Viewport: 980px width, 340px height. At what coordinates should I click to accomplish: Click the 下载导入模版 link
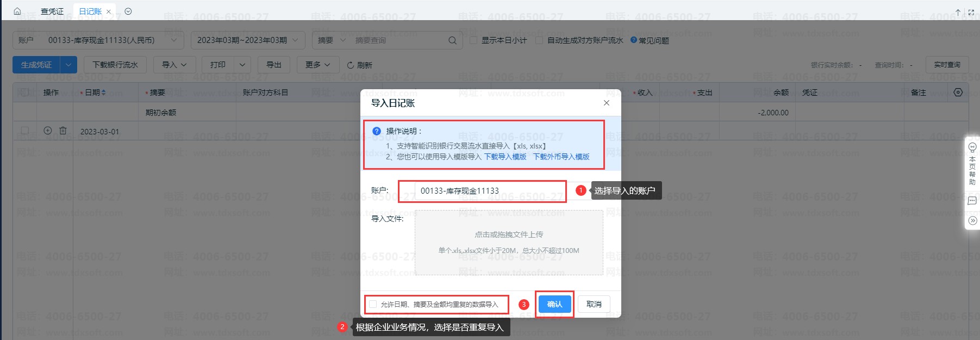(505, 157)
